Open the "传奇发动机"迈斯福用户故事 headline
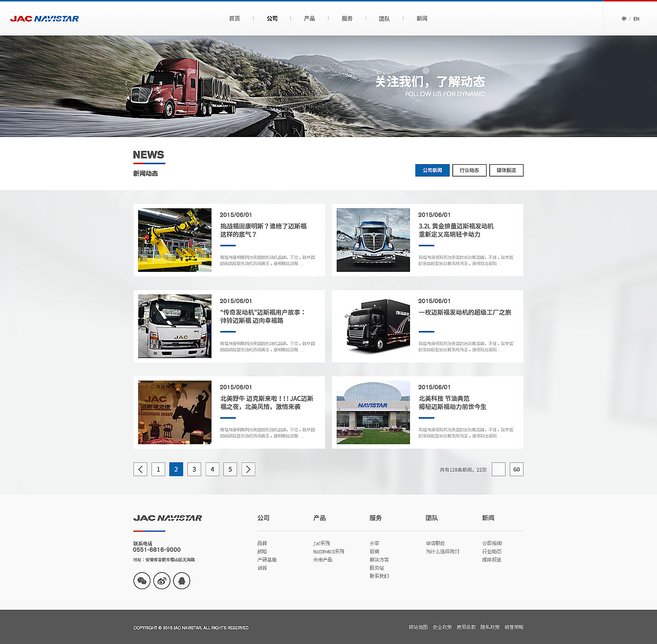657x644 pixels. click(263, 317)
